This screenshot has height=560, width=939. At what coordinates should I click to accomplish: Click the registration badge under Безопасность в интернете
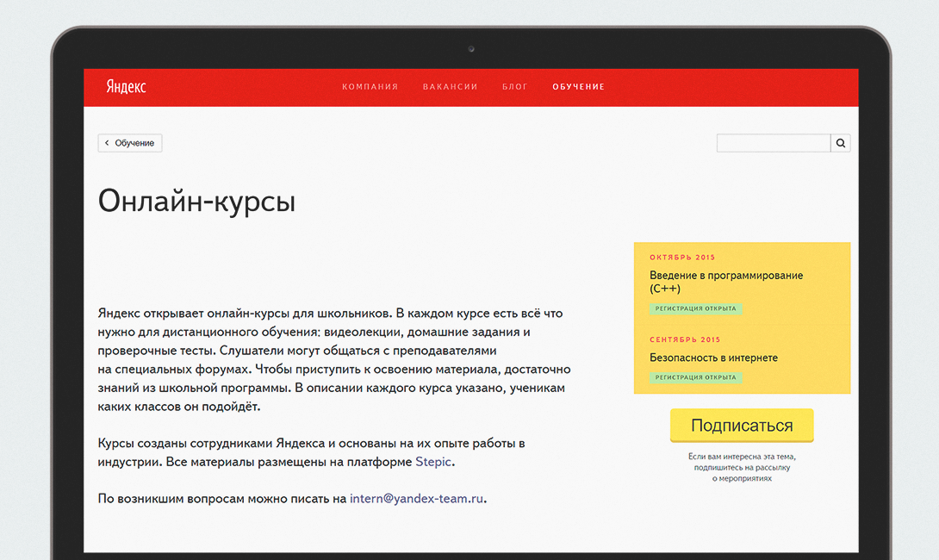click(696, 378)
